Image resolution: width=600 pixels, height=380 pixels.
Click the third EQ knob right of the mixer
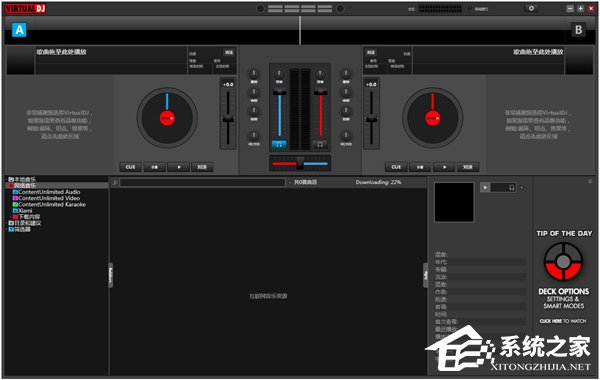(x=346, y=111)
